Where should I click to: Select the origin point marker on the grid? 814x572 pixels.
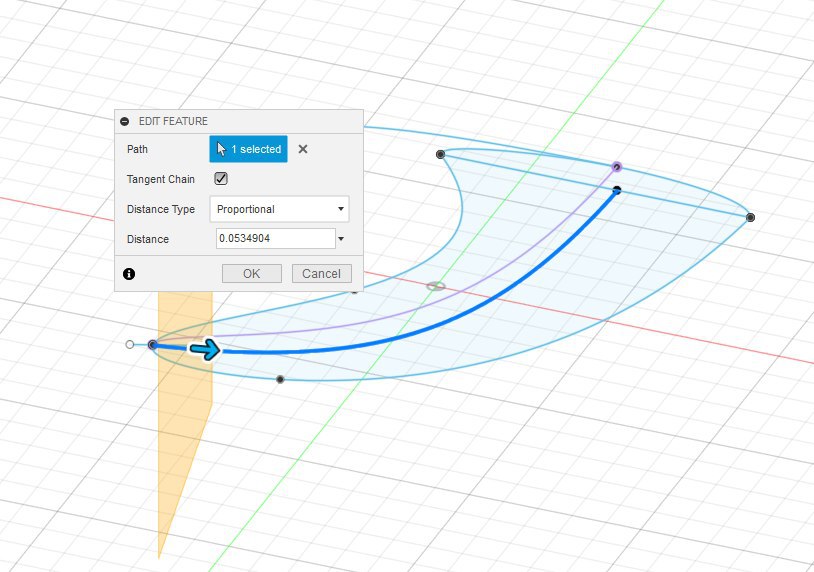tap(436, 287)
